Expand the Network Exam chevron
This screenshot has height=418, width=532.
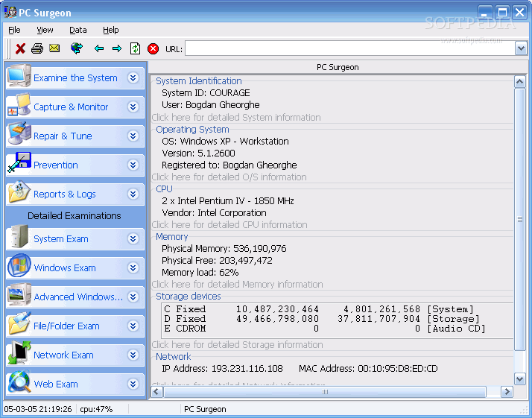click(133, 355)
